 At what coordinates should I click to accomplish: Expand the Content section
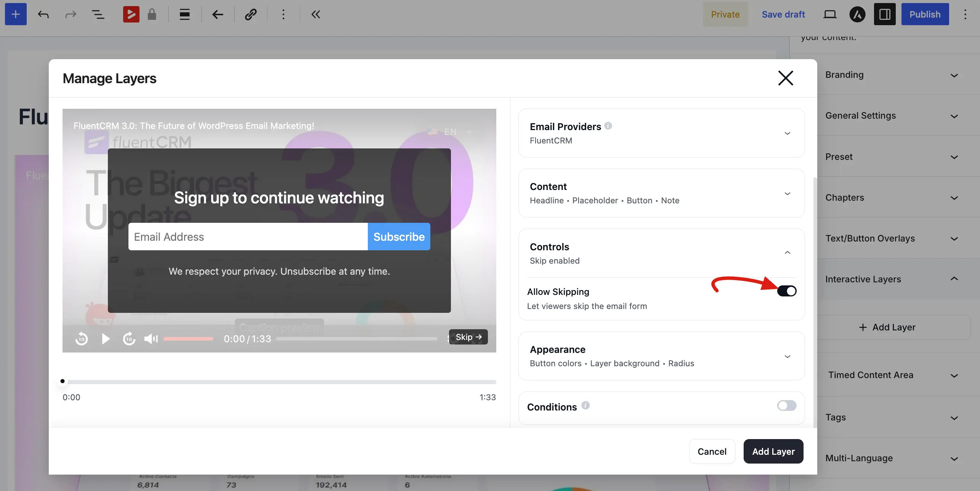[662, 193]
